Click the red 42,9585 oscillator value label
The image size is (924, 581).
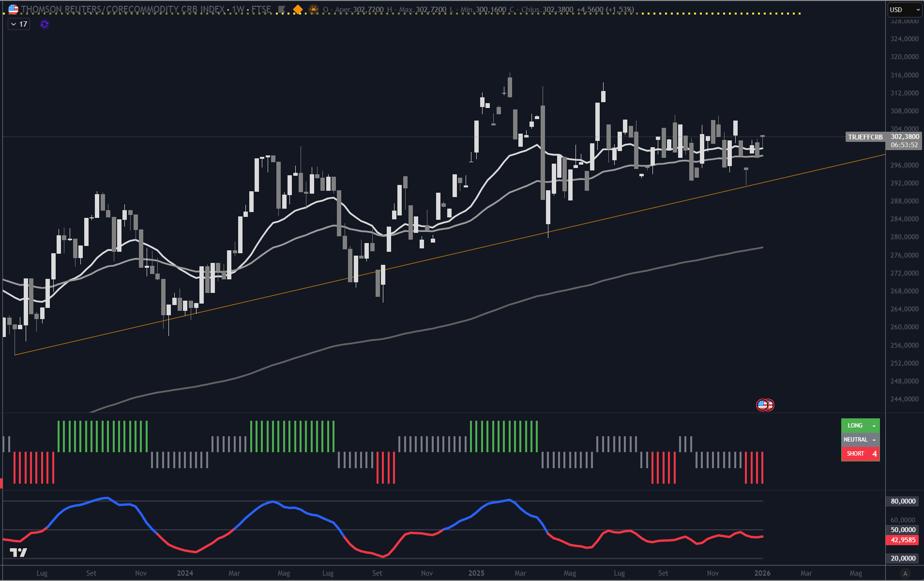(x=903, y=540)
